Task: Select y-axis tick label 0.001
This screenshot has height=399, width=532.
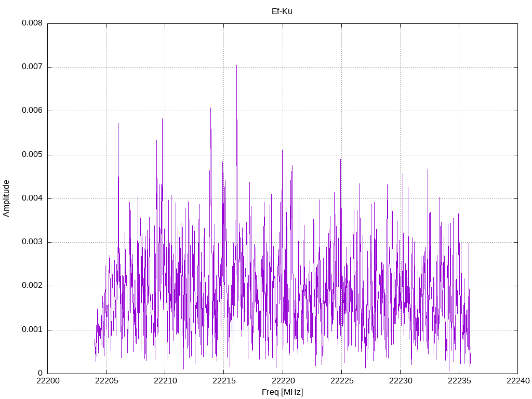Action: (x=32, y=330)
